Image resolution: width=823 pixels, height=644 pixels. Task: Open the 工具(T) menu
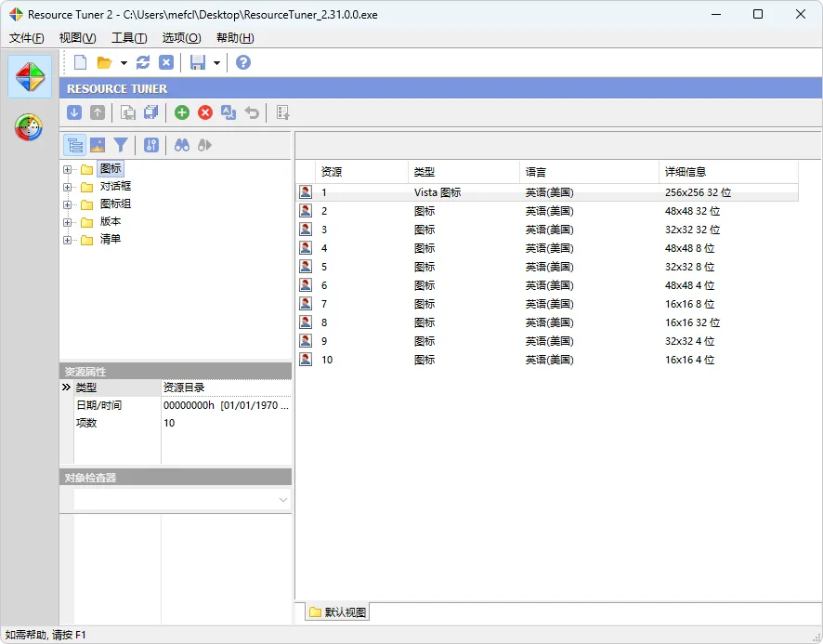click(129, 38)
